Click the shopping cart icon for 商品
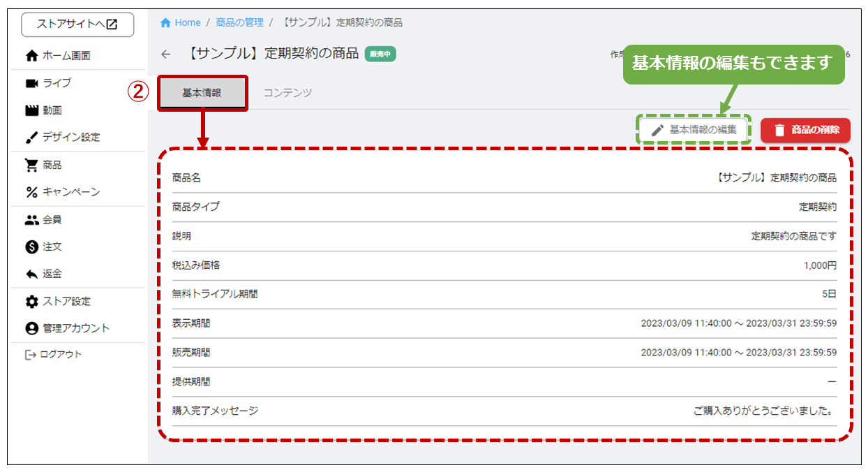 pos(31,166)
